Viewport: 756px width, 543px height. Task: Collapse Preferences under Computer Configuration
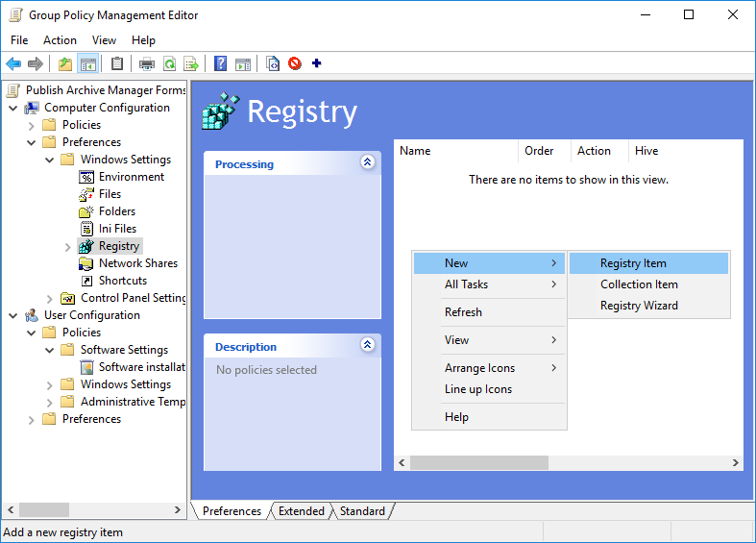click(x=32, y=143)
